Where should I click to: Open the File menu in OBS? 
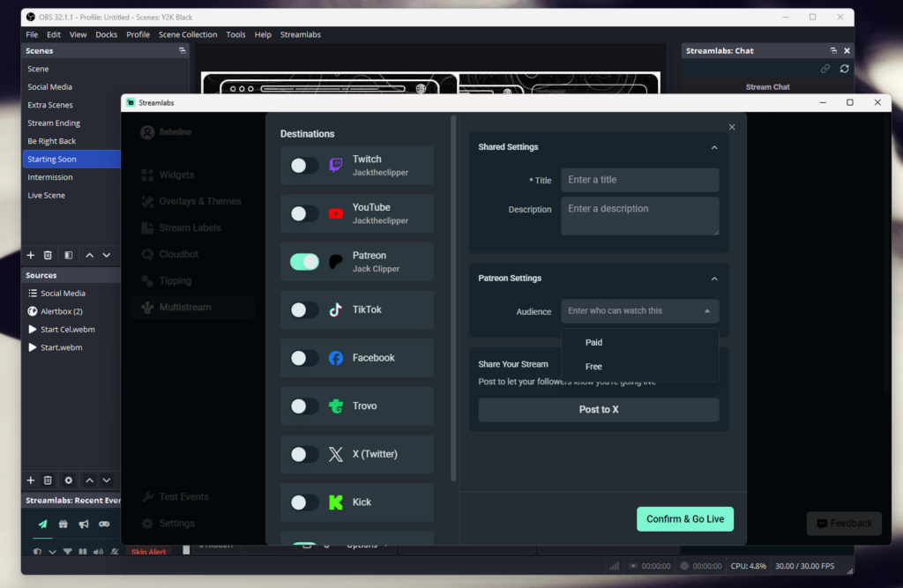coord(32,34)
